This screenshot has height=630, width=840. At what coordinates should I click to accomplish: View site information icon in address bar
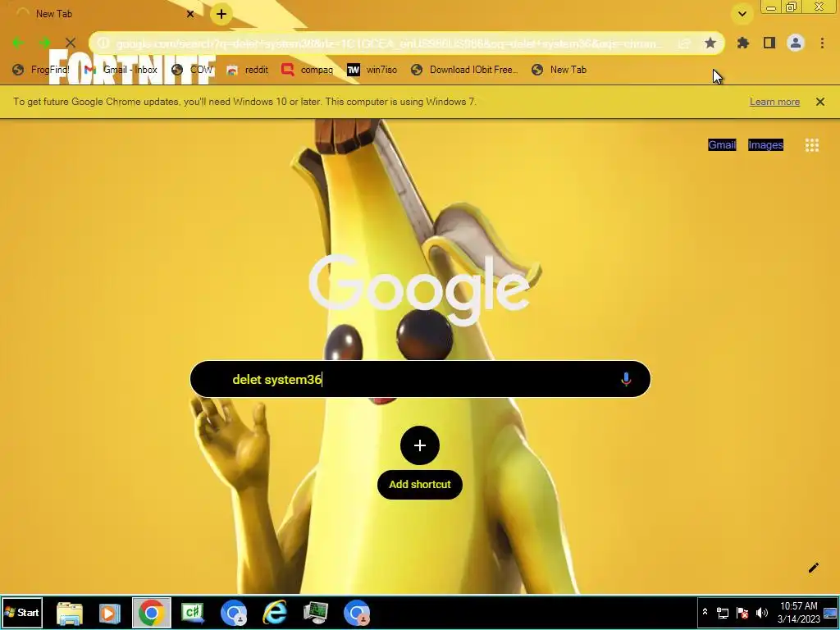[103, 43]
